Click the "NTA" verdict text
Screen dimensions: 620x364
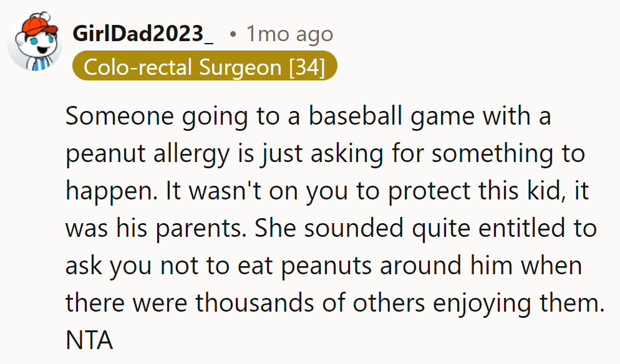89,340
